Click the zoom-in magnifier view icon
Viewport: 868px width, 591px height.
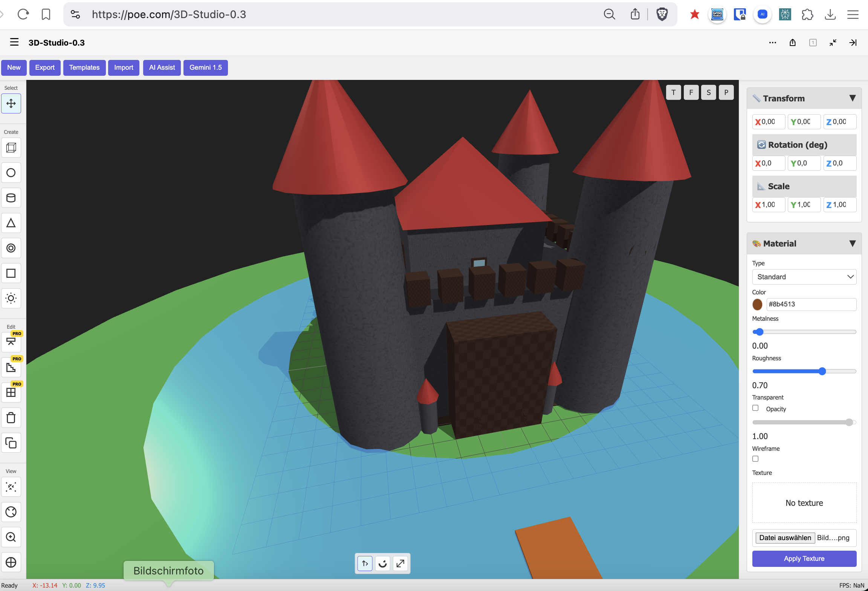11,537
